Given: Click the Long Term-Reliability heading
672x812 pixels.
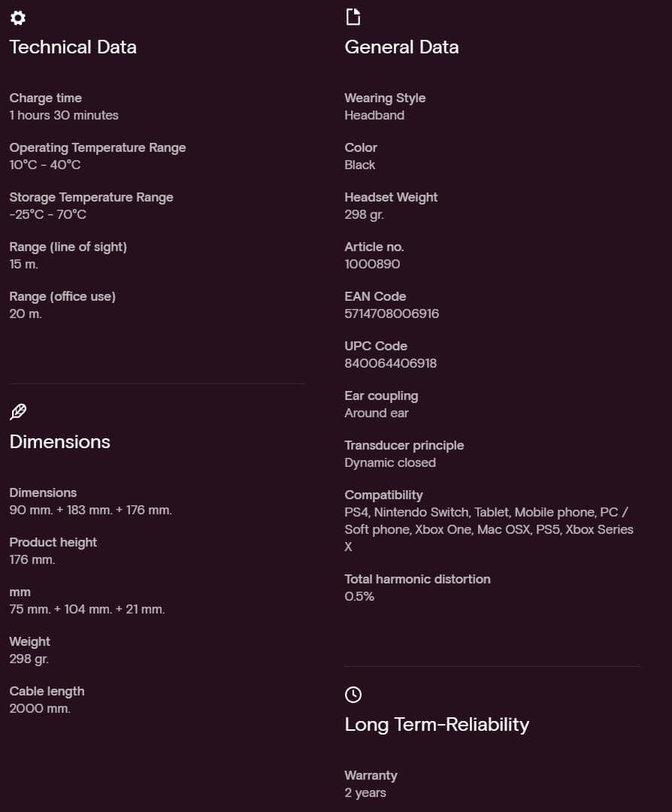Looking at the screenshot, I should click(x=437, y=725).
